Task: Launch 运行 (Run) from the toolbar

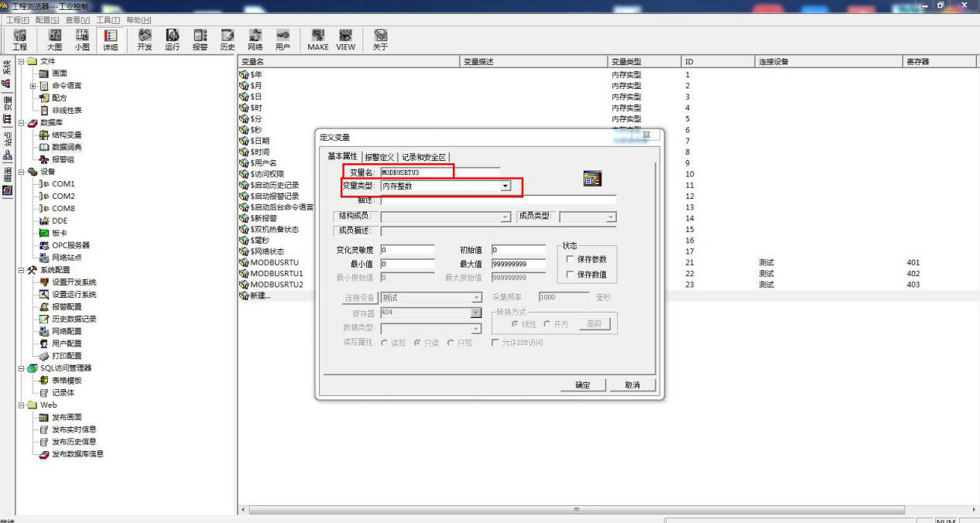Action: click(x=172, y=39)
